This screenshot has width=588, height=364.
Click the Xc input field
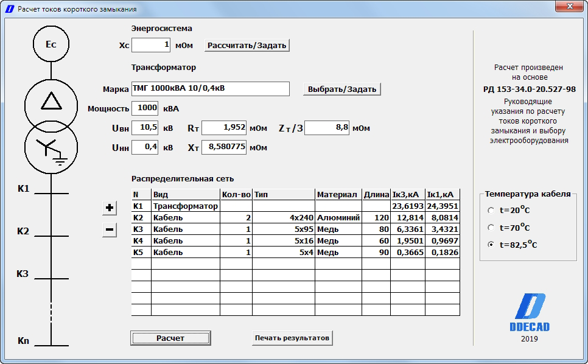pyautogui.click(x=151, y=45)
